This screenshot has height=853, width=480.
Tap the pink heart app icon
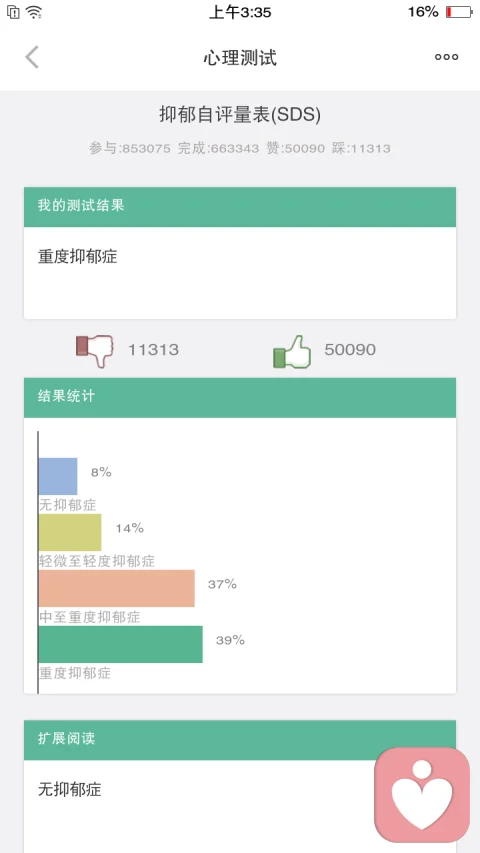(x=422, y=795)
